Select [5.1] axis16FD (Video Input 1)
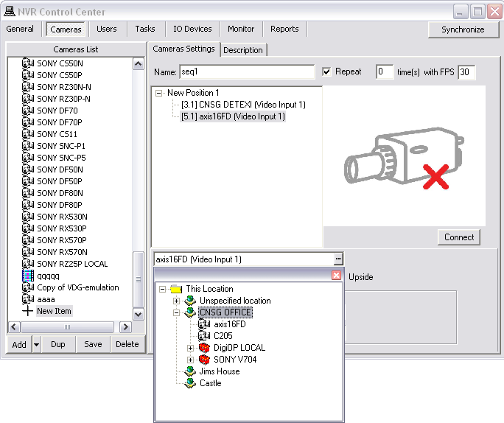The image size is (504, 423). (x=234, y=116)
